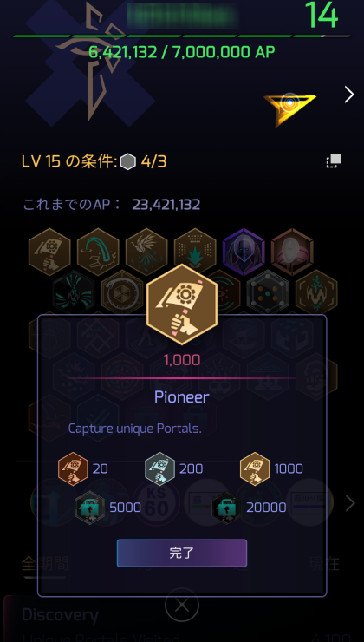The height and width of the screenshot is (642, 364).
Task: Tap the KS 60 mission badge
Action: (x=157, y=503)
